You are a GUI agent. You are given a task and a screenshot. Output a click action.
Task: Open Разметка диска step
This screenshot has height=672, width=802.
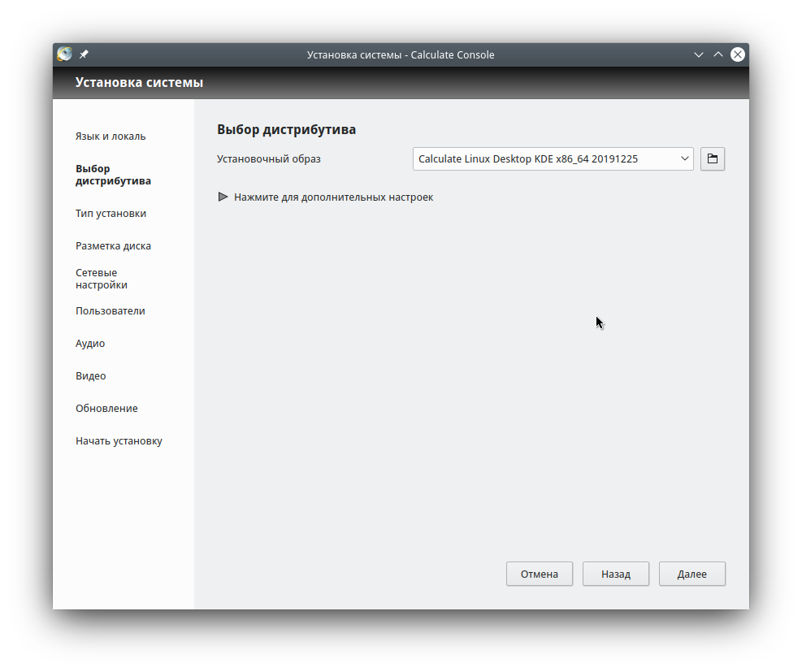(113, 246)
